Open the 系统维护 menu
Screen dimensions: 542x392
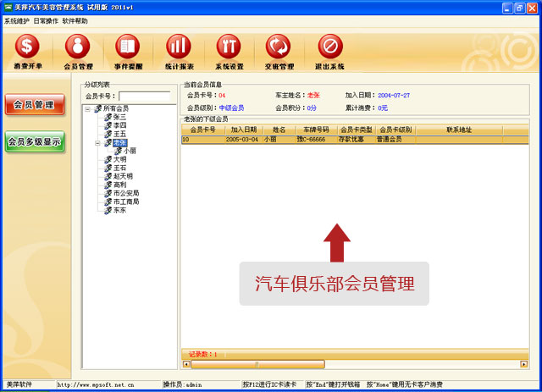[17, 20]
